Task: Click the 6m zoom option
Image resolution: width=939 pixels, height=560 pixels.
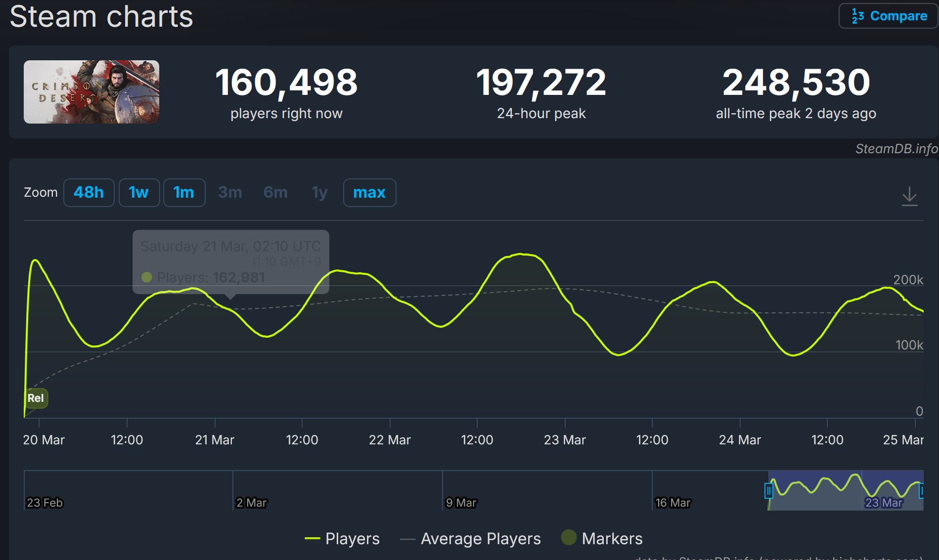Action: (x=275, y=192)
